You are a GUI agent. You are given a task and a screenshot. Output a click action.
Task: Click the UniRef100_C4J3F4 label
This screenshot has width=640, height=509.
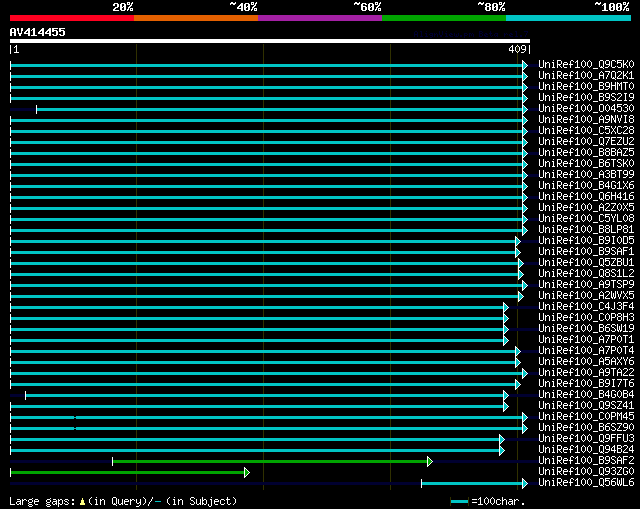click(586, 307)
